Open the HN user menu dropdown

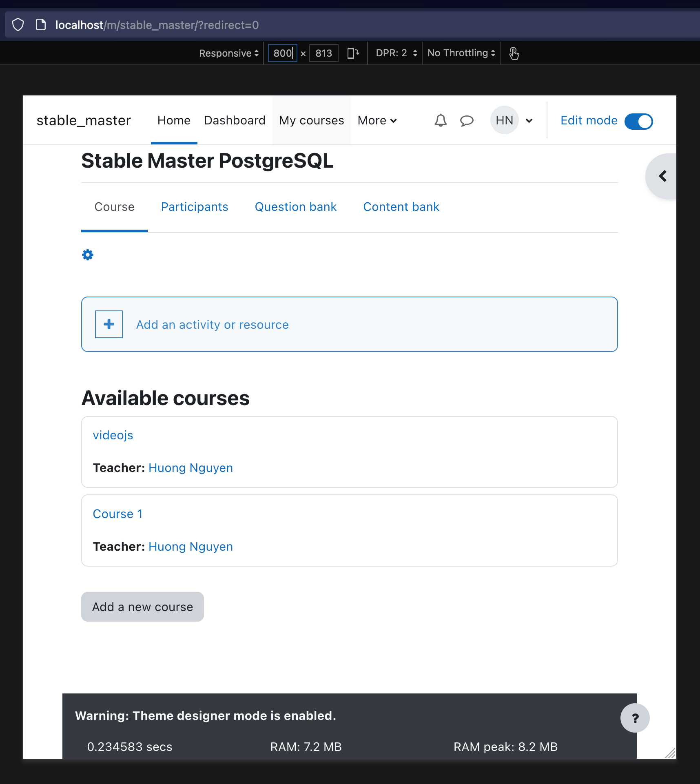tap(512, 120)
